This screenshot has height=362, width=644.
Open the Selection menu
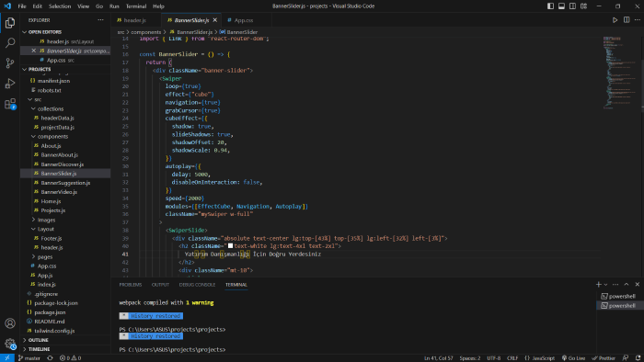[x=60, y=6]
